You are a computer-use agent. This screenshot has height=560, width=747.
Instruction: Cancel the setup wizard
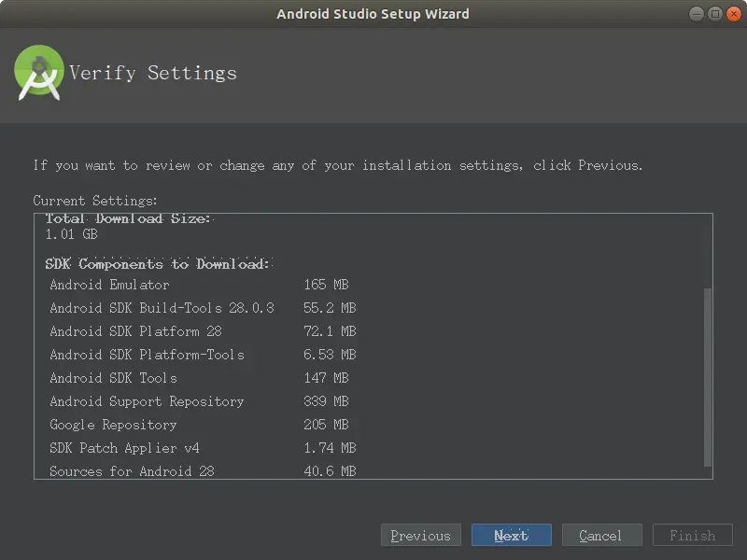[600, 535]
